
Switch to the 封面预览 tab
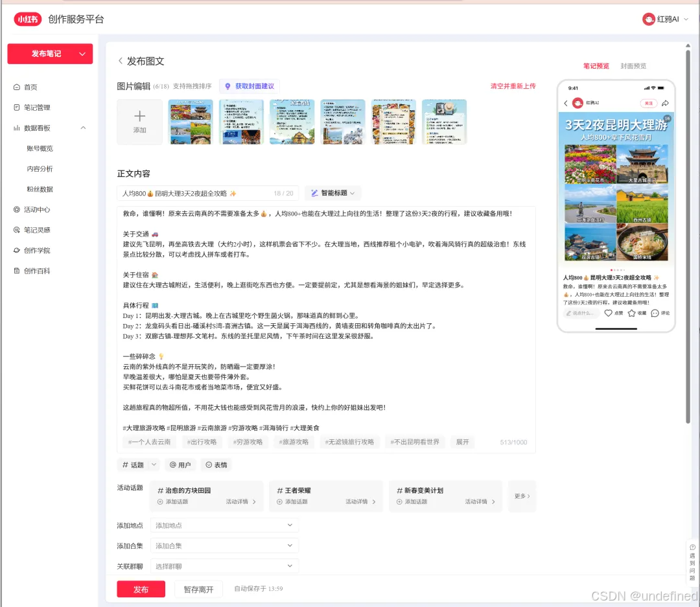point(633,65)
